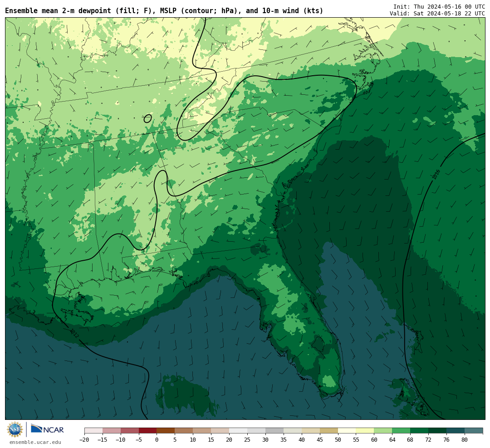Click the 1016 isobar contour label
This screenshot has height=448, width=490.
436,174
